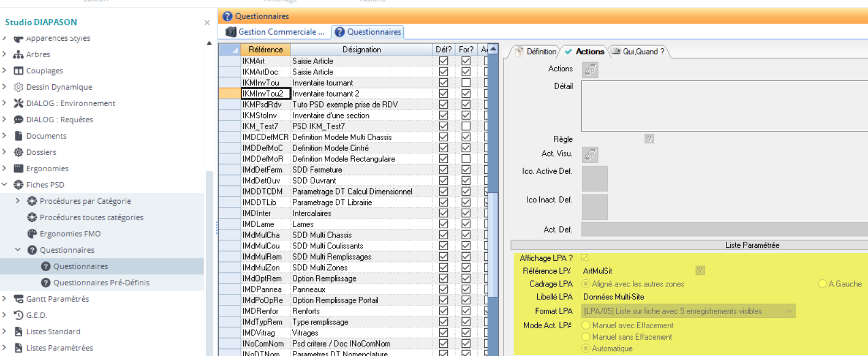868x356 pixels.
Task: Select the Arbres tree icon in sidebar
Action: coord(19,54)
